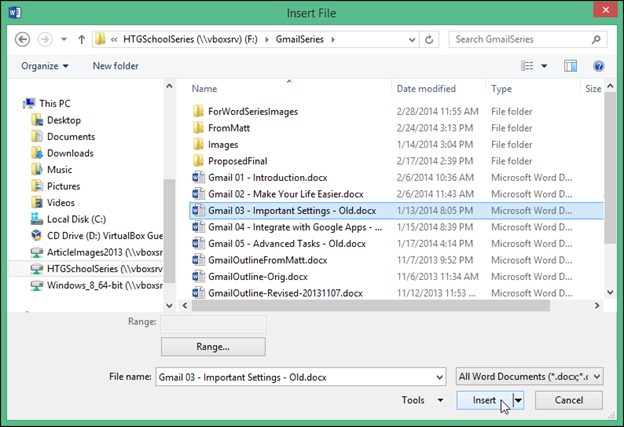This screenshot has height=427, width=624.
Task: Go up one folder level
Action: tap(82, 39)
